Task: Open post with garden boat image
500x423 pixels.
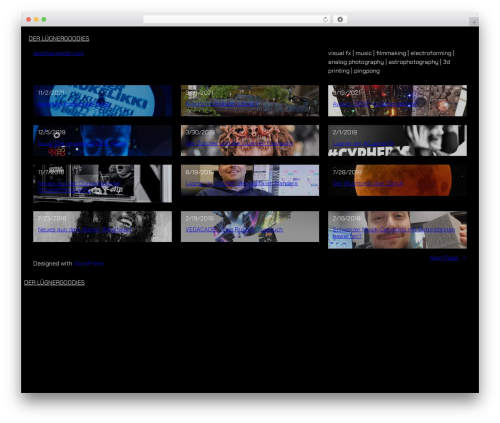Action: click(x=222, y=104)
